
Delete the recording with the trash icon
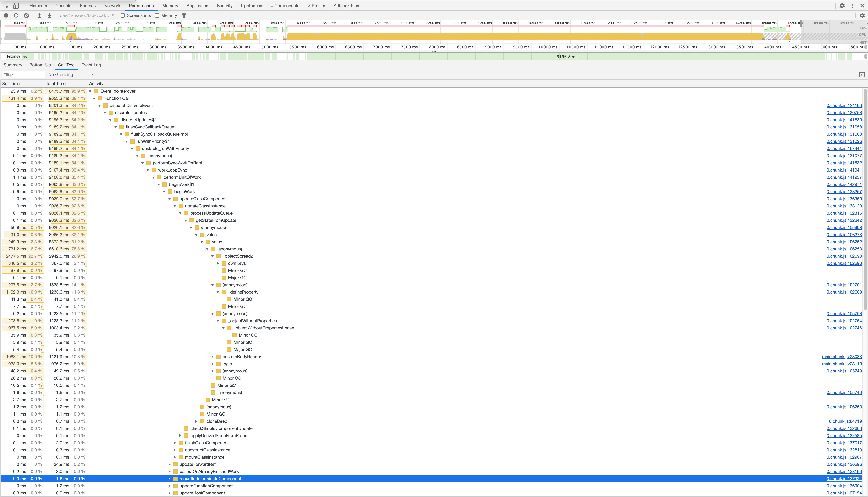pyautogui.click(x=184, y=15)
